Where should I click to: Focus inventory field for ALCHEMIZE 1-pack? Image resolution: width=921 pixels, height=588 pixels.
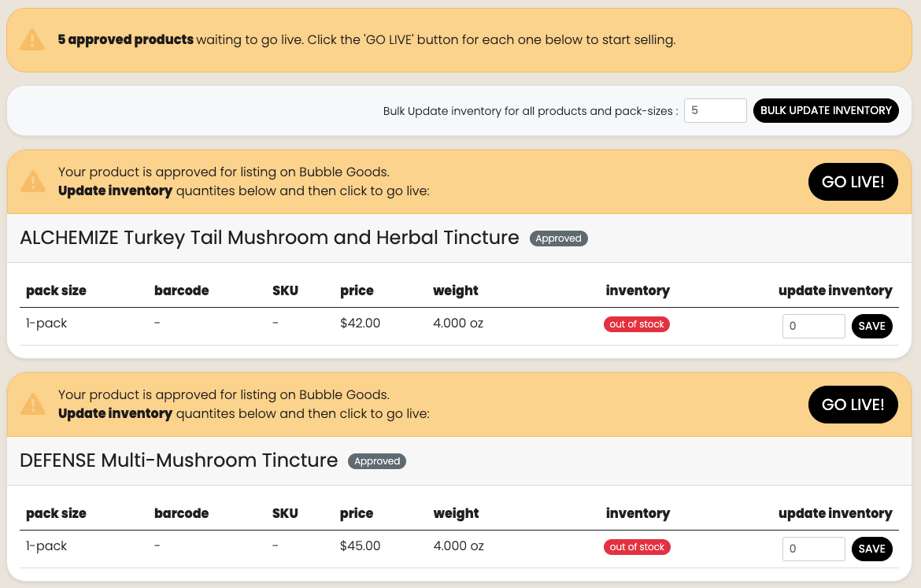(813, 326)
